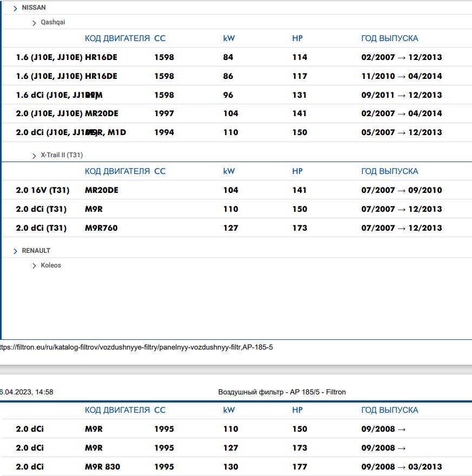Select Qashqai 1.6 dCi 96 kW row
This screenshot has height=476, width=472.
237,95
